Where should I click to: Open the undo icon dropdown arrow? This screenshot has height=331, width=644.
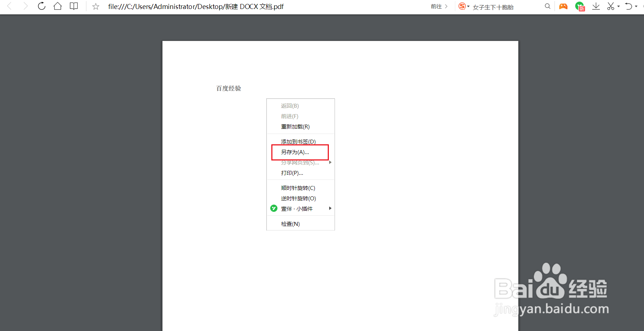pyautogui.click(x=636, y=6)
